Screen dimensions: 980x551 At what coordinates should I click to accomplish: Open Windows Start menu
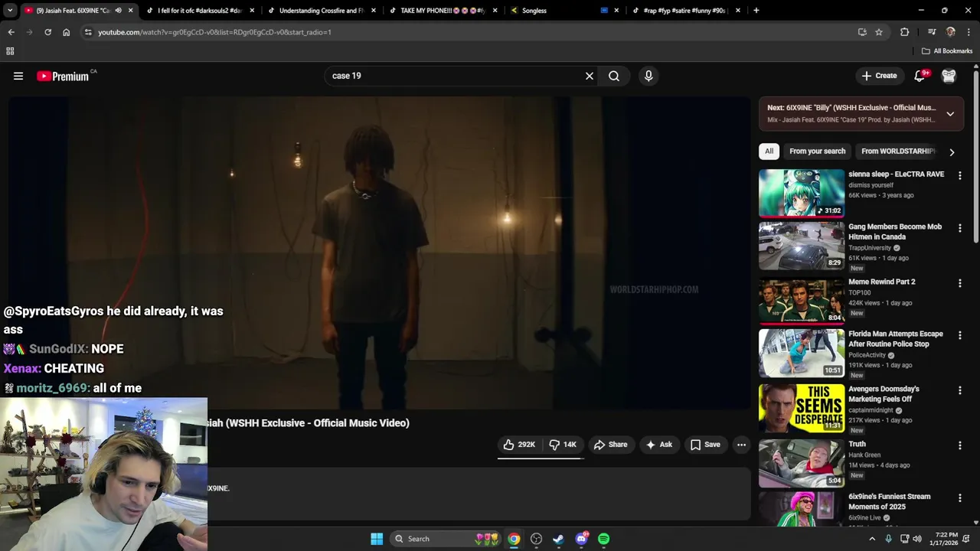(x=377, y=539)
